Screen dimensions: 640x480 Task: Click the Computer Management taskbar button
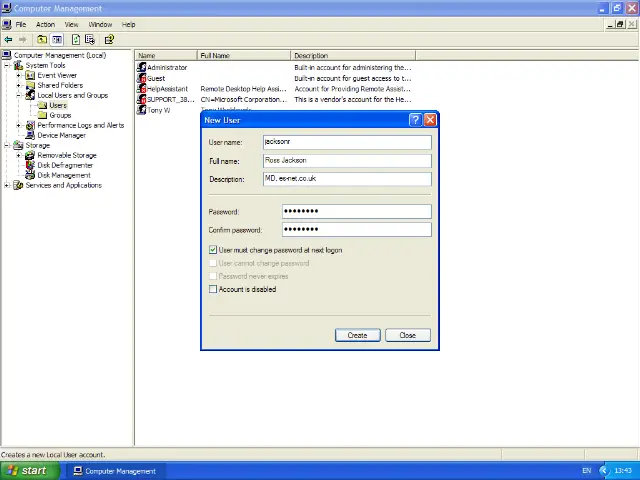coord(115,471)
